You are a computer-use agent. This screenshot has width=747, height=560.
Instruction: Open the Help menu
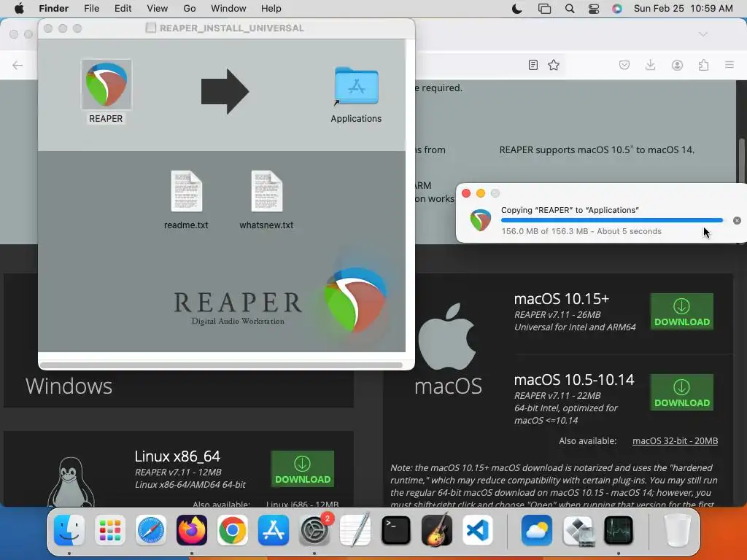(x=271, y=9)
